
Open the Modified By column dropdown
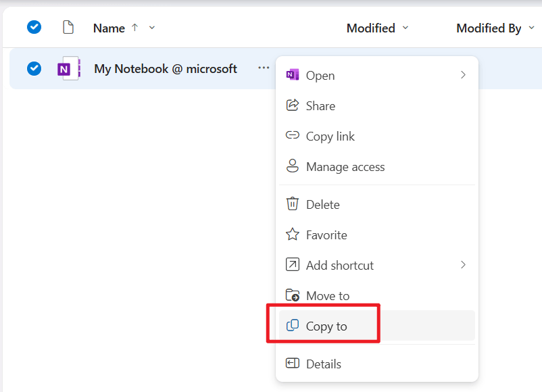[532, 28]
